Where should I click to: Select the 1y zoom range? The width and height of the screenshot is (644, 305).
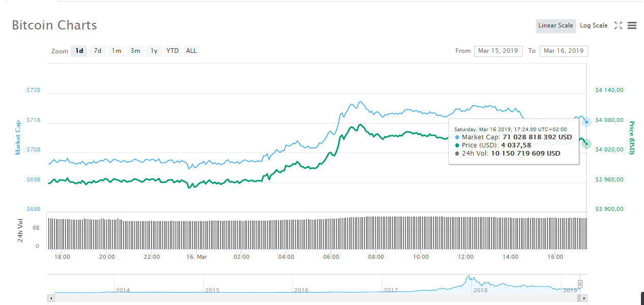tap(154, 51)
